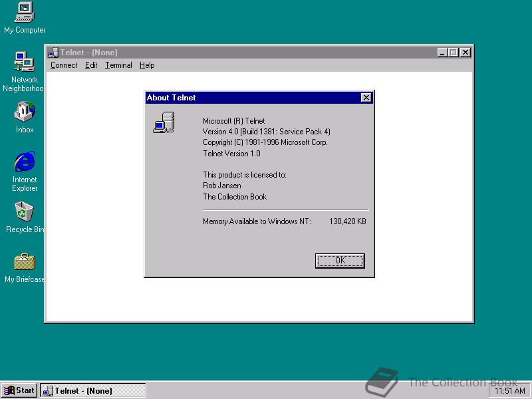Open the Start menu

(19, 390)
